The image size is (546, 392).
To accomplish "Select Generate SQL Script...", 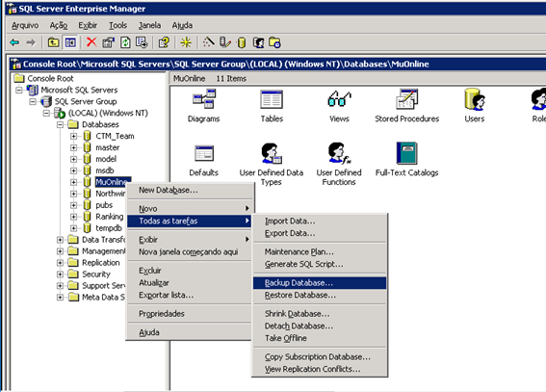I will tap(320, 264).
